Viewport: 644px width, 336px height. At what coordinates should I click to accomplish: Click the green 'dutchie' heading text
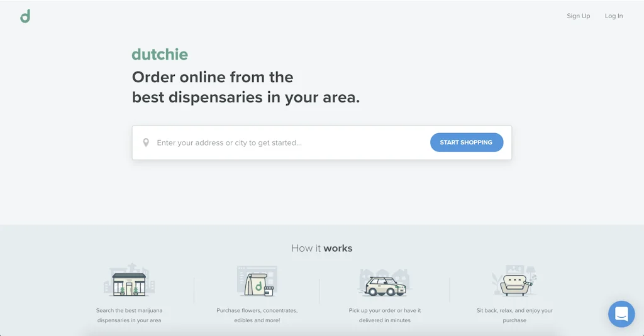[160, 55]
